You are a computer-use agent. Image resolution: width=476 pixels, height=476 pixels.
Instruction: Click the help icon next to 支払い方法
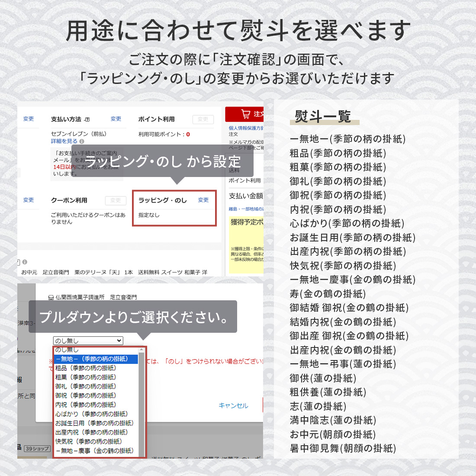[x=87, y=119]
